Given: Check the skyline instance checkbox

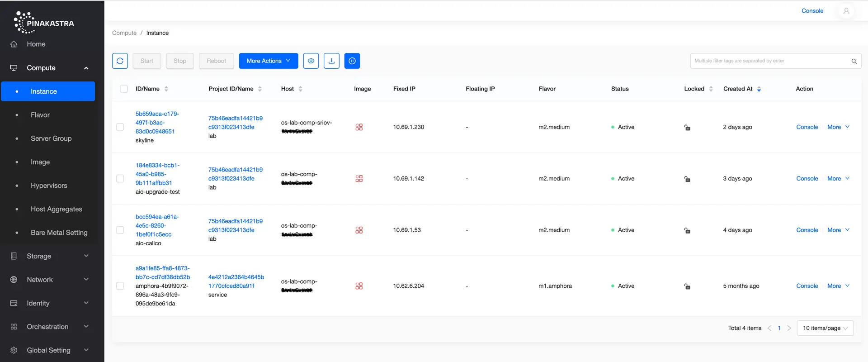Looking at the screenshot, I should [x=120, y=127].
